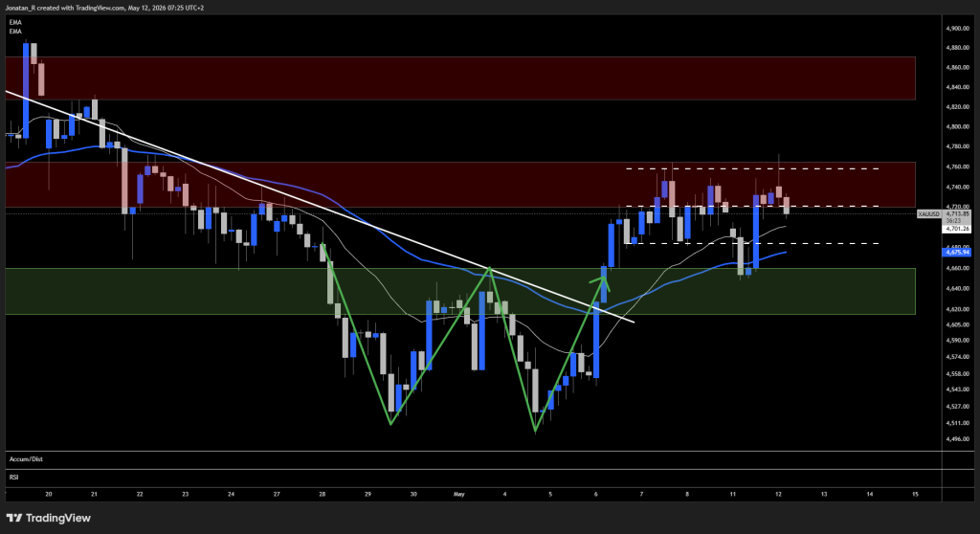Image resolution: width=980 pixels, height=534 pixels.
Task: Click the 4,543.00 price axis label
Action: pos(957,389)
